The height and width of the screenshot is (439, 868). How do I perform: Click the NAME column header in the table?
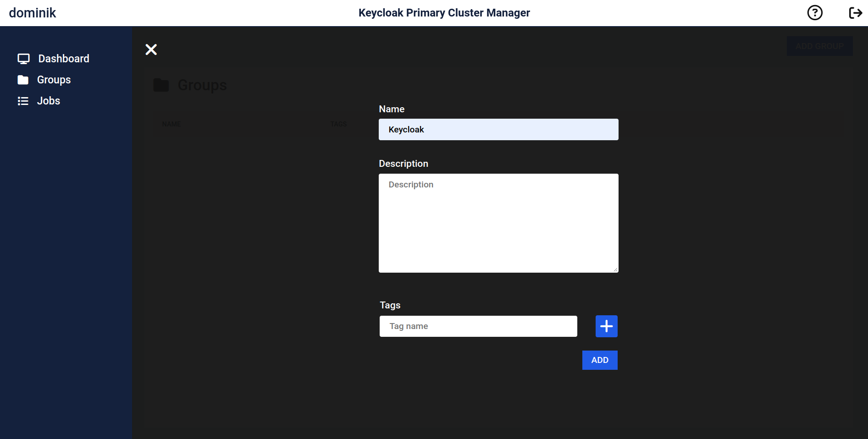tap(171, 124)
